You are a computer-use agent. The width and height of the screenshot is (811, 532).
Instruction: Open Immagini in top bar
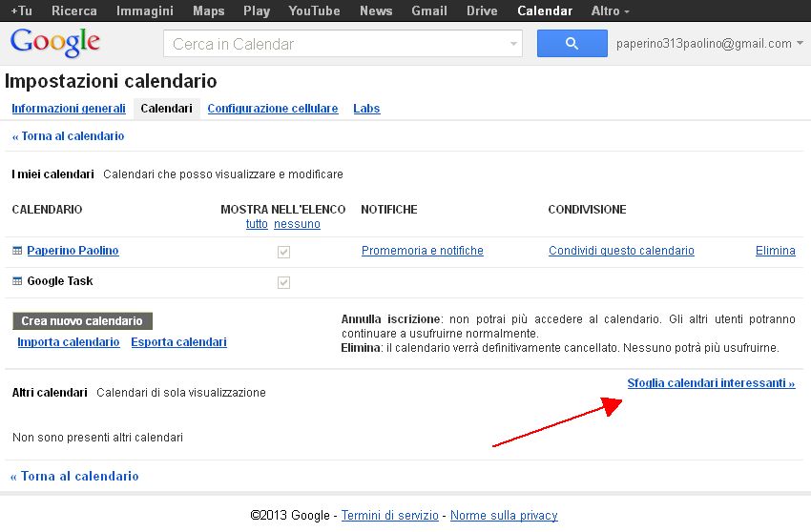tap(145, 10)
